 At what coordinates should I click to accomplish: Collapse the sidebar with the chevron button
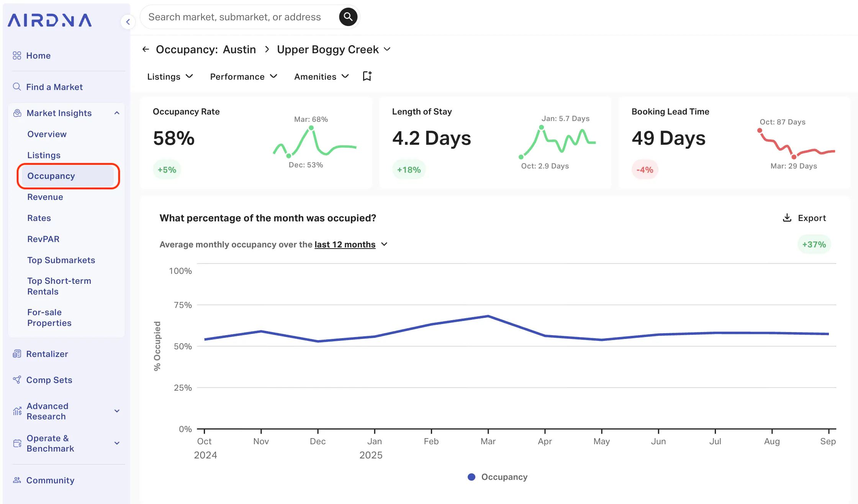pyautogui.click(x=128, y=22)
